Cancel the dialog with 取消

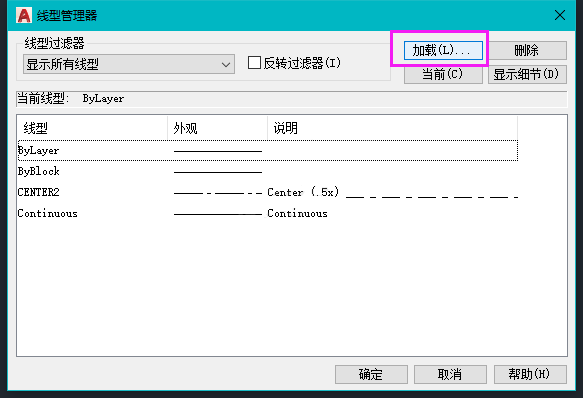[x=450, y=374]
